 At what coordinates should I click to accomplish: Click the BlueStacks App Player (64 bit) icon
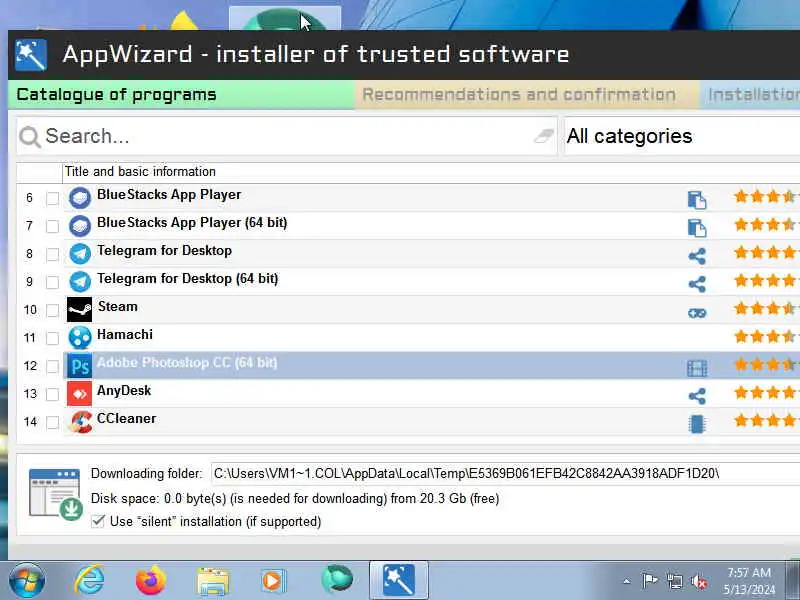click(80, 226)
